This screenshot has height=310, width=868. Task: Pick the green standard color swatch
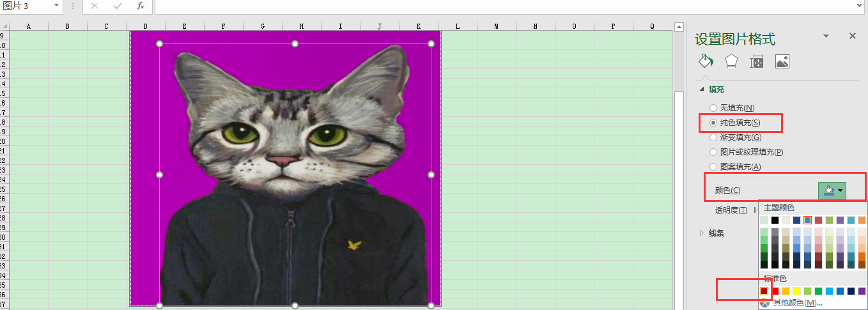(819, 291)
